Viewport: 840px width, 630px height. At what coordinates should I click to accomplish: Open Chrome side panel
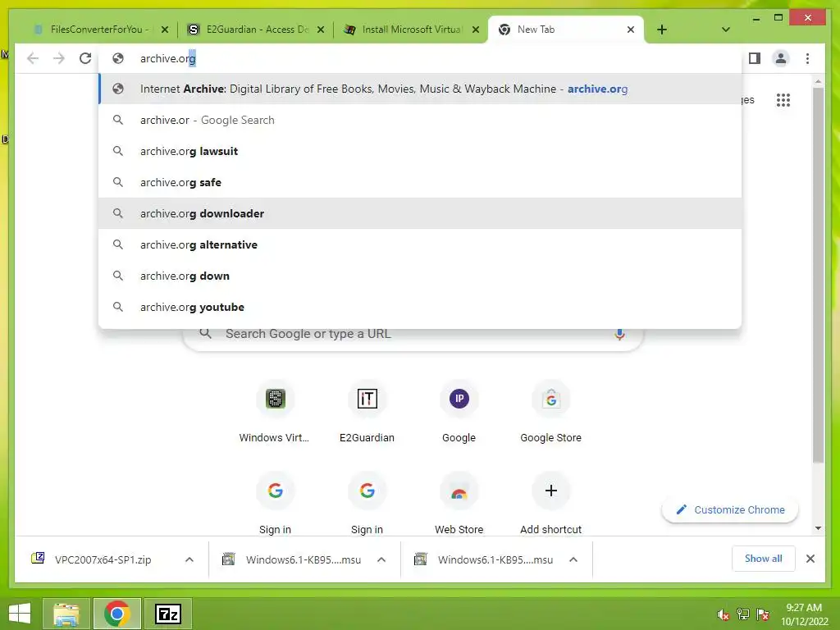[755, 58]
